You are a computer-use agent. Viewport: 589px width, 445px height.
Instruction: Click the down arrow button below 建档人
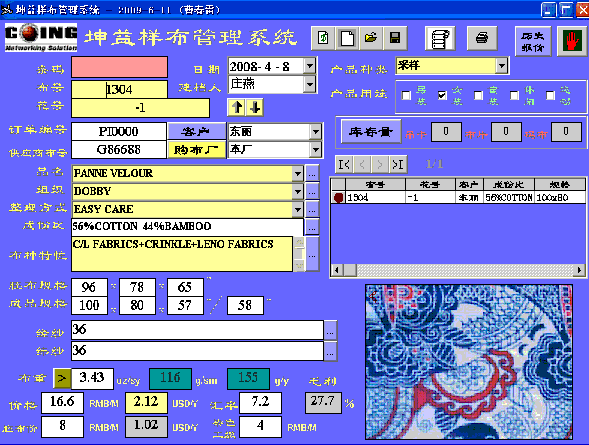click(x=255, y=108)
